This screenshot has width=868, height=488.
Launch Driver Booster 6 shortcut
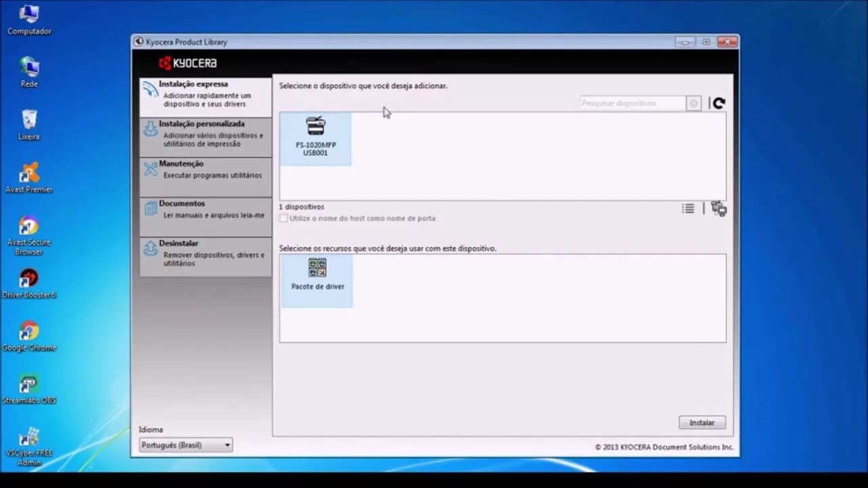(29, 284)
